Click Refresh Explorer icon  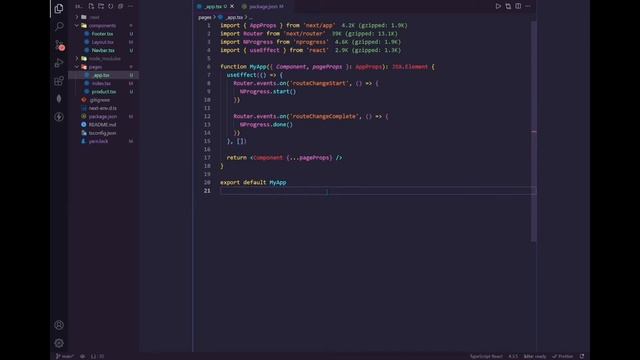point(111,6)
